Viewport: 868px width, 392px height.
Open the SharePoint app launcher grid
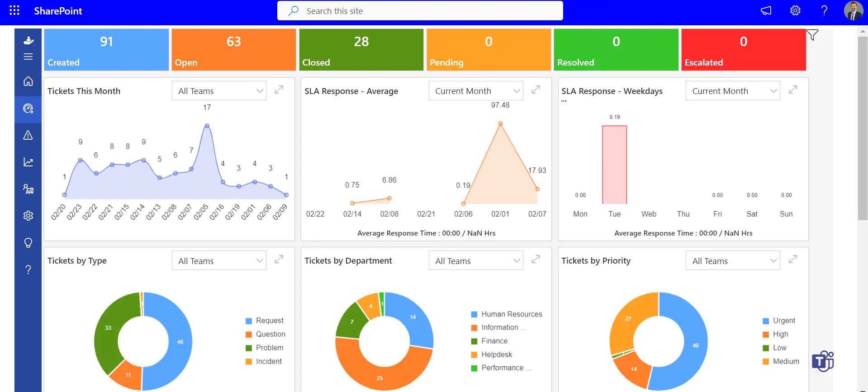pos(14,10)
